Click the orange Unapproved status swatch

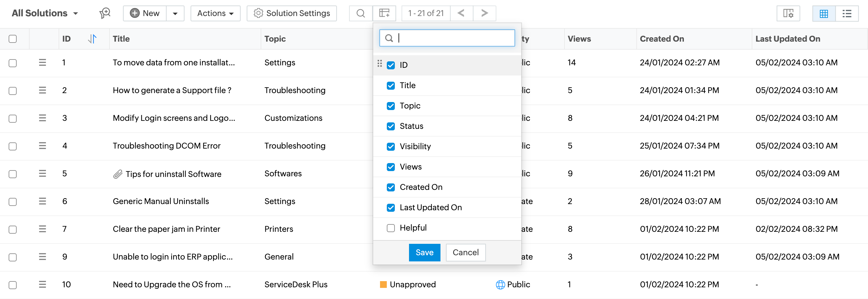coord(383,285)
